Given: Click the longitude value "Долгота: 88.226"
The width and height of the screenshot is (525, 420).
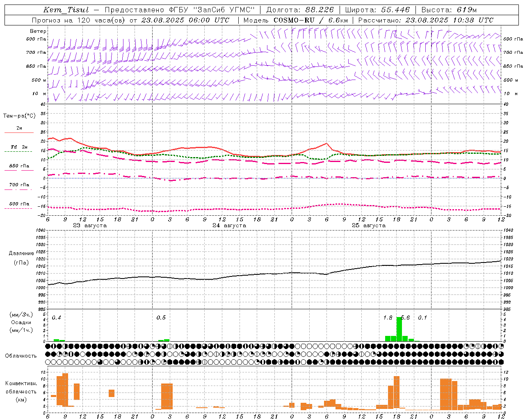Looking at the screenshot, I should click(300, 10).
